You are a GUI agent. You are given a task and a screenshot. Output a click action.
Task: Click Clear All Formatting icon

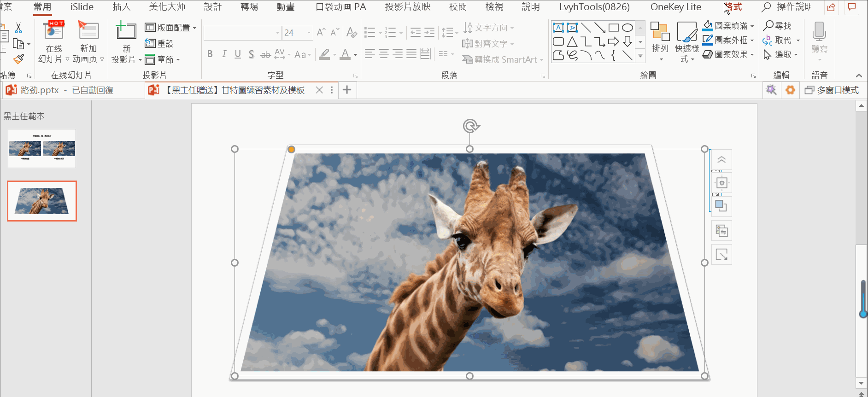point(352,32)
